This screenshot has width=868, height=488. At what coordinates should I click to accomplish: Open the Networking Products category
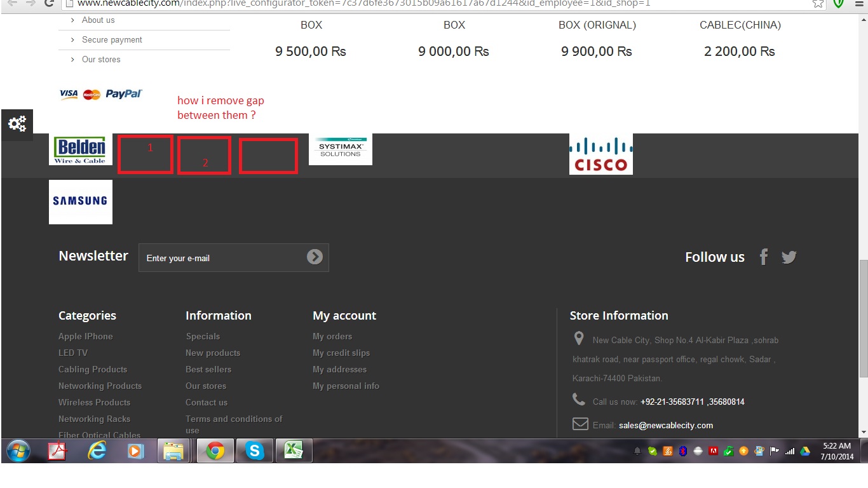[100, 386]
